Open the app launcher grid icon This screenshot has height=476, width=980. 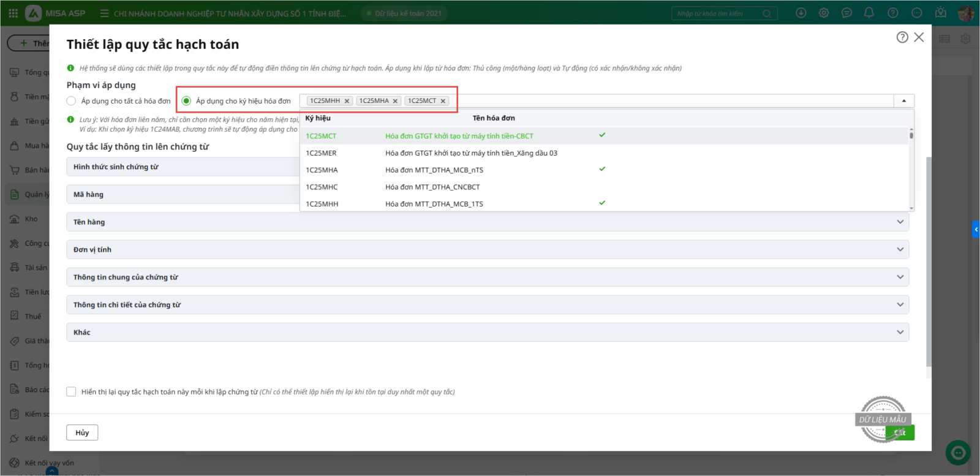13,13
